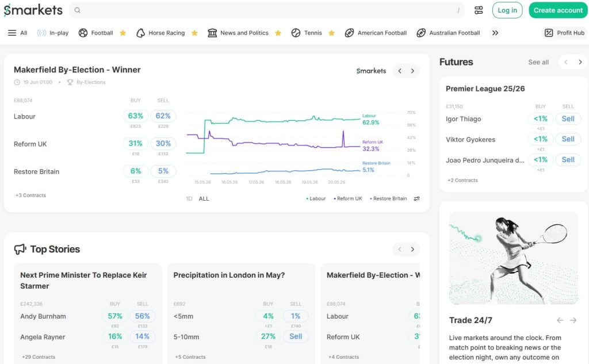Open Next Prime Minister To Replace Keir Starmer
Screen dimensions: 589x364
(83, 281)
